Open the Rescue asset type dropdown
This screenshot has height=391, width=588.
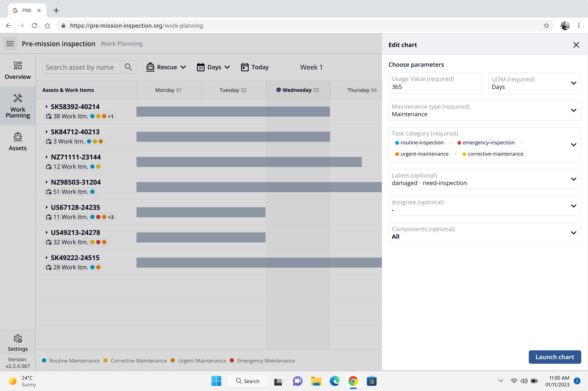[x=166, y=67]
